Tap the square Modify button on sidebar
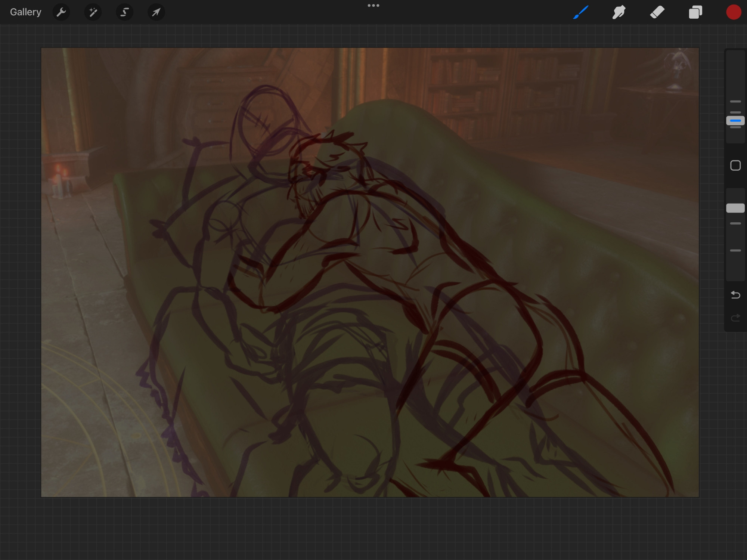This screenshot has width=747, height=560. tap(735, 165)
